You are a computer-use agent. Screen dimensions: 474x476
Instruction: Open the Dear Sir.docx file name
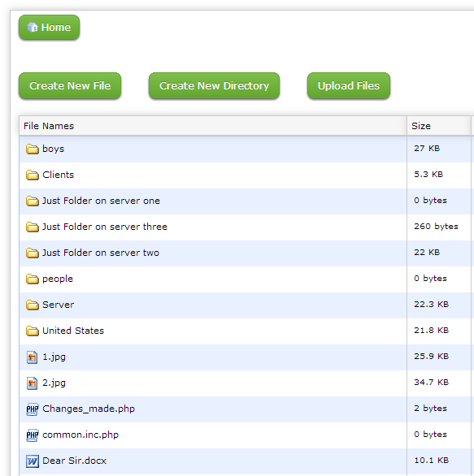pos(75,461)
